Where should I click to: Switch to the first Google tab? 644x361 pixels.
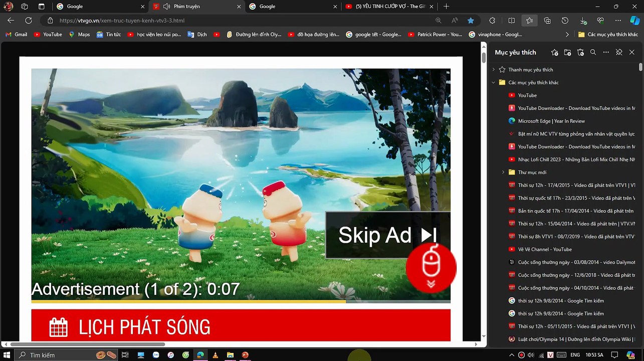coord(100,6)
